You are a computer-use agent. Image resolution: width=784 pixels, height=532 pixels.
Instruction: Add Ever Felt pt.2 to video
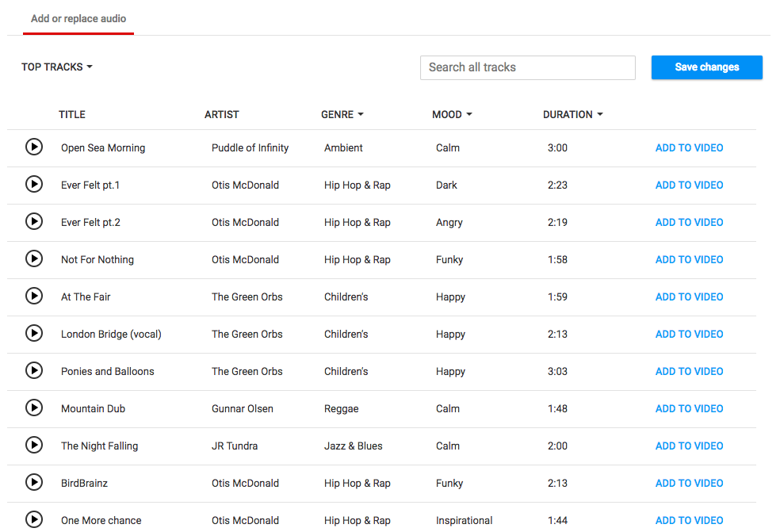click(689, 223)
